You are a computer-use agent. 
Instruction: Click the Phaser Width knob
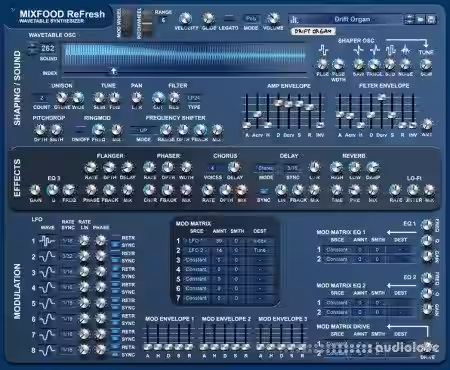tap(186, 168)
